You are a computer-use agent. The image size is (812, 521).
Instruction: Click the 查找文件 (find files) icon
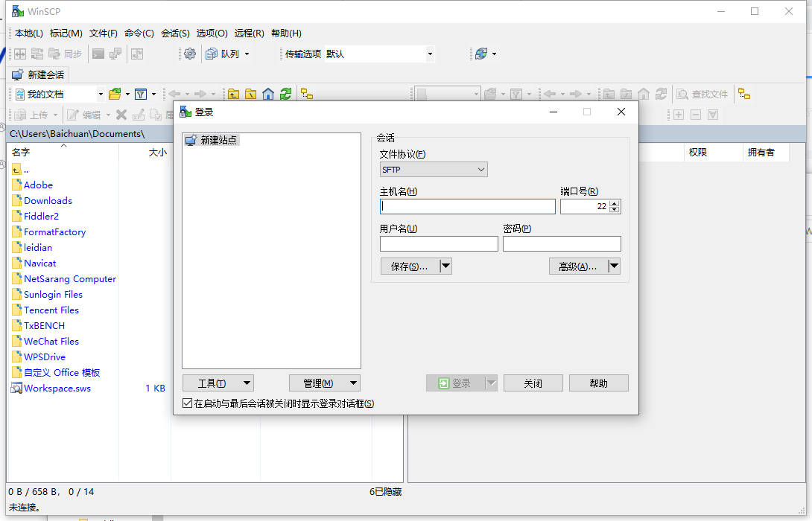(703, 94)
